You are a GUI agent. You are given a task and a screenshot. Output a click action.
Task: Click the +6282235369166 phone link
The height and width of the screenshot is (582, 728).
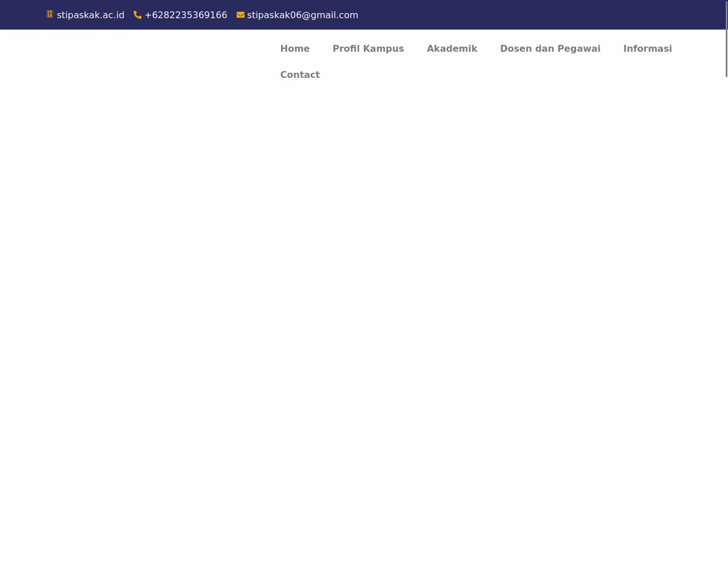click(185, 15)
